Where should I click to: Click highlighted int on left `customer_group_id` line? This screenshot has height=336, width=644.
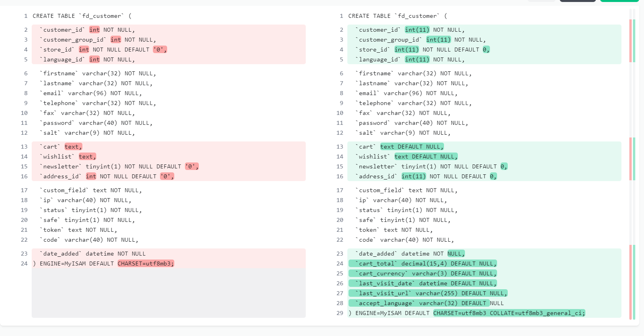(116, 40)
